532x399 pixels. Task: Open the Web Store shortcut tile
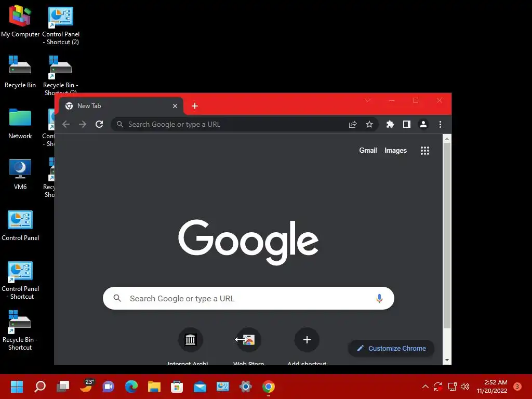[x=249, y=340]
